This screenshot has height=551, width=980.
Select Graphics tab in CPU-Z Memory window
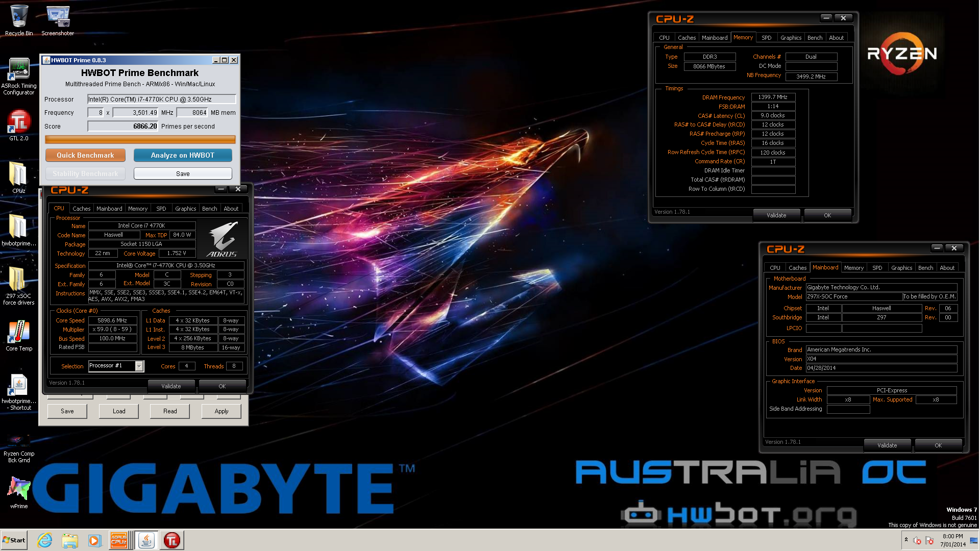[791, 38]
